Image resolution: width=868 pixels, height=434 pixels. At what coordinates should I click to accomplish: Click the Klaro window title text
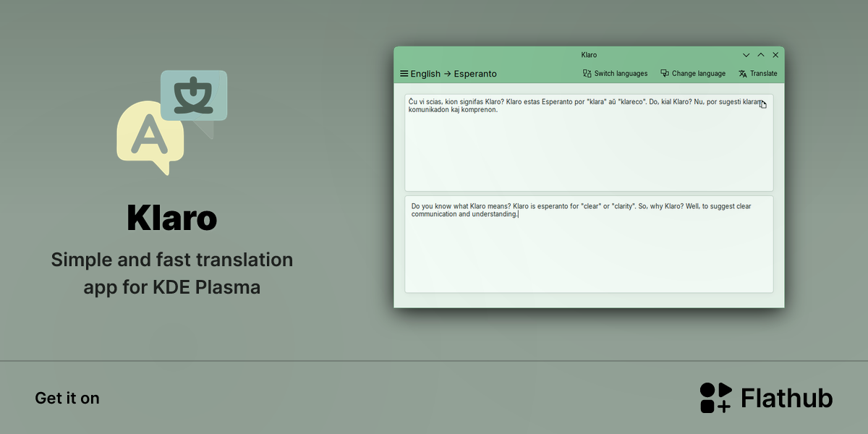click(589, 55)
